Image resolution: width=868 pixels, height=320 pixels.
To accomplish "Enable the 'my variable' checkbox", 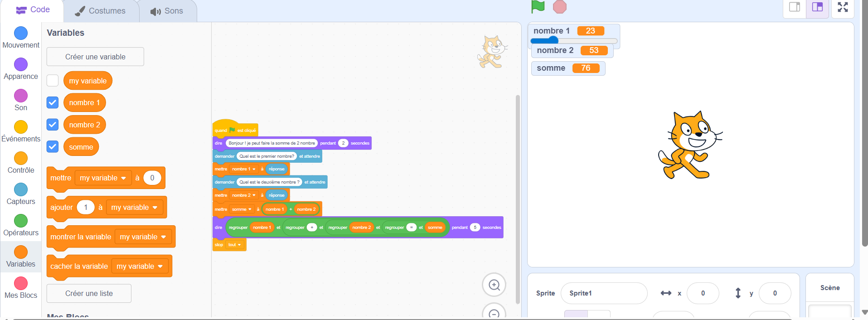I will click(53, 81).
